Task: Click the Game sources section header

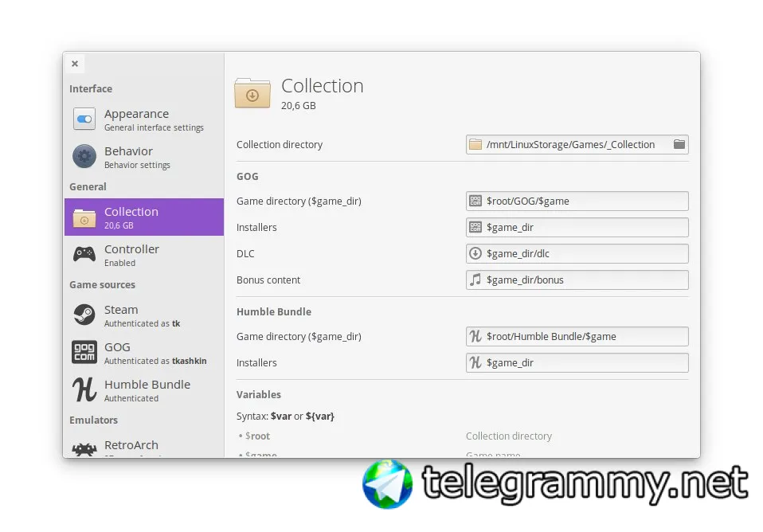Action: click(x=102, y=285)
